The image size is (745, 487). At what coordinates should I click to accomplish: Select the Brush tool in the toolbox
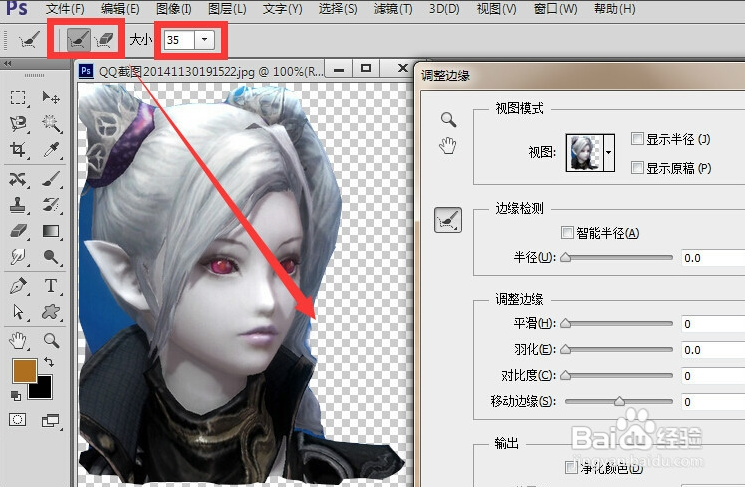[x=51, y=179]
